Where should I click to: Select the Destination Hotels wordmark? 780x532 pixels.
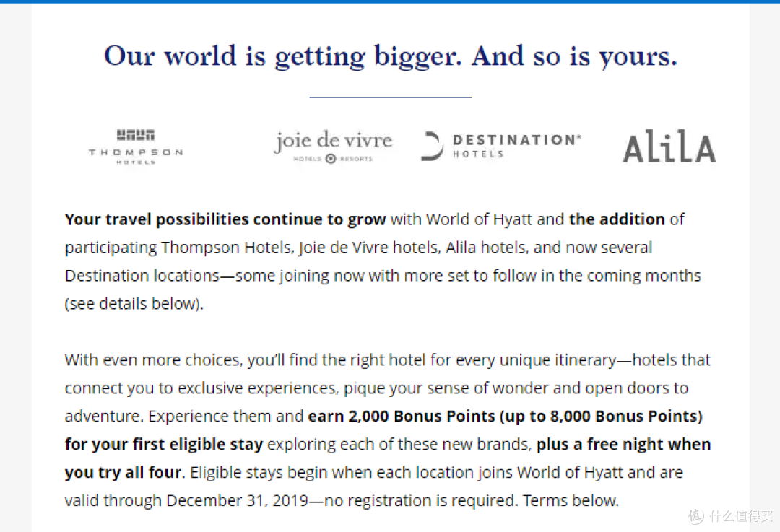(516, 146)
